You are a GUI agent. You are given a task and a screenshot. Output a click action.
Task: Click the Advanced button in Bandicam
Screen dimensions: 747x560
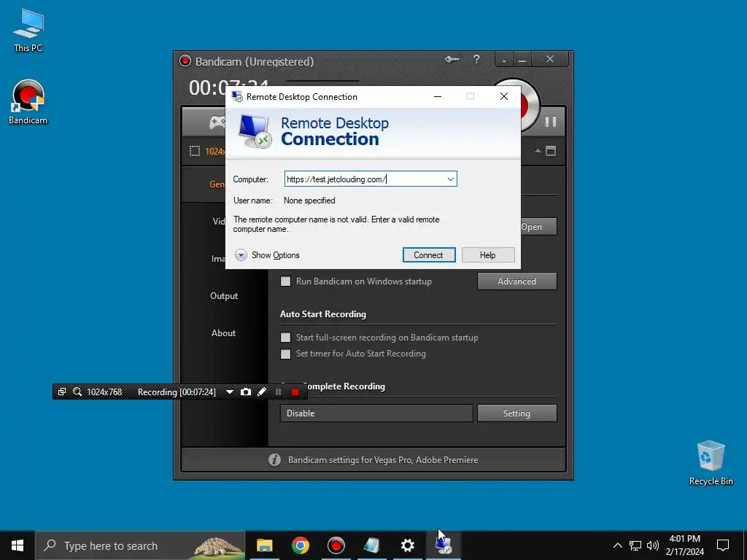click(x=517, y=281)
